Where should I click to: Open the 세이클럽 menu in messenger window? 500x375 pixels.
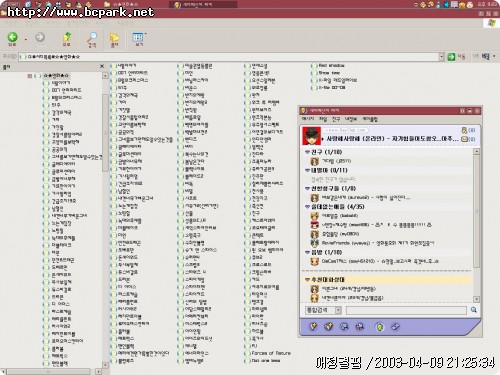pyautogui.click(x=370, y=119)
